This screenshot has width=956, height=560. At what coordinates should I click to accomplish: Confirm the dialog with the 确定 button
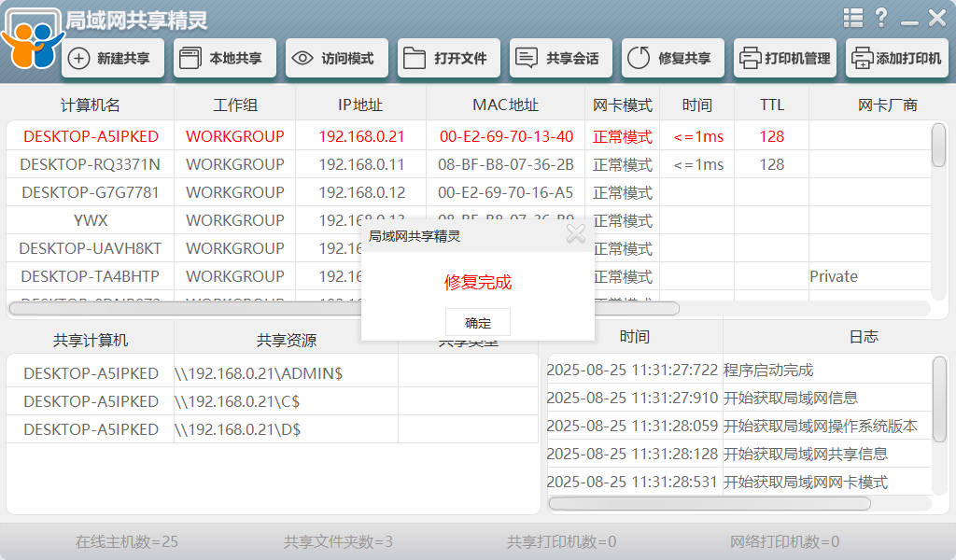tap(477, 323)
